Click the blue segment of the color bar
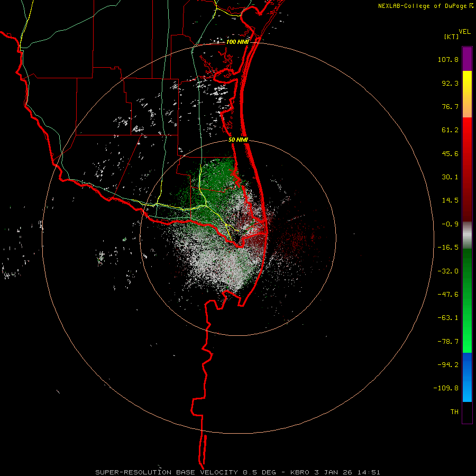 467,377
